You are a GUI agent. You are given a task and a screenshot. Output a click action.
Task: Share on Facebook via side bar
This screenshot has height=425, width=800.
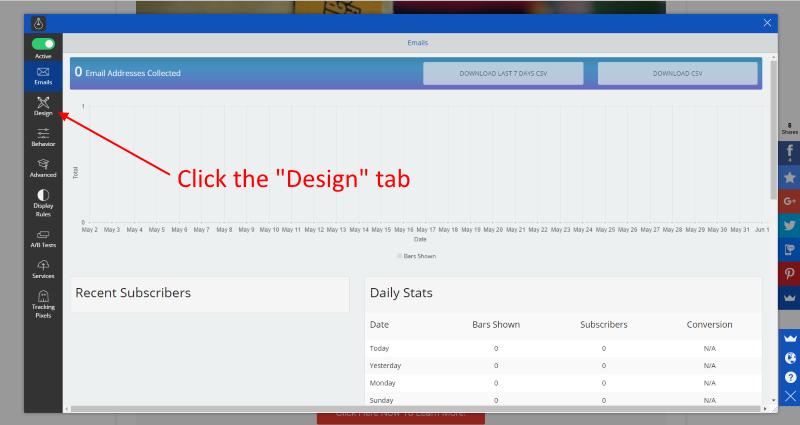tap(789, 153)
